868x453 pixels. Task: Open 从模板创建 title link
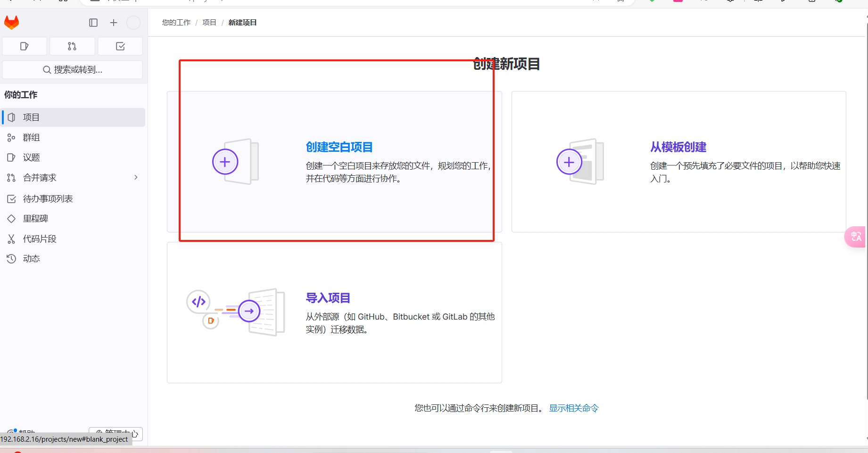tap(678, 147)
